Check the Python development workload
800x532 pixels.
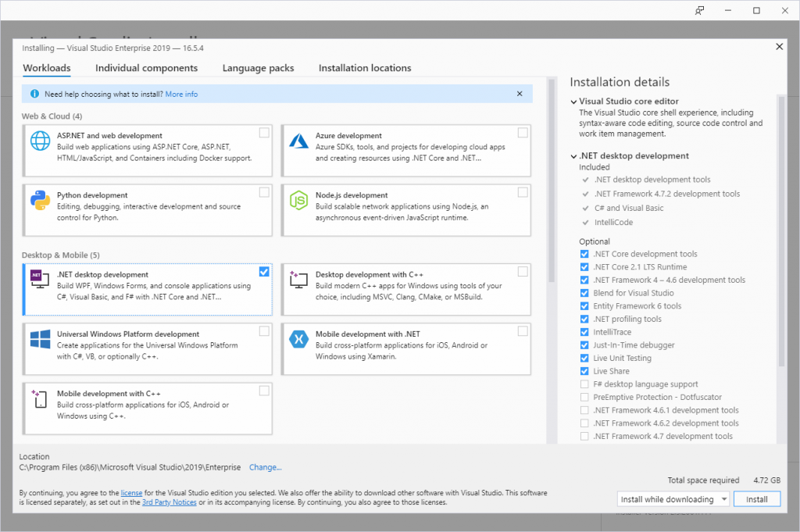pos(264,192)
